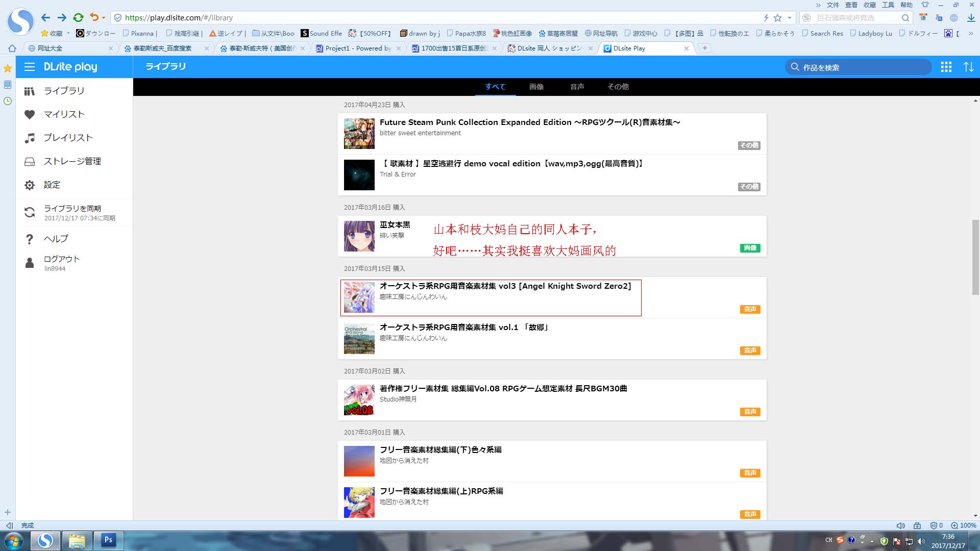Open 巫女本黒 thumbnail
Viewport: 980px width, 551px height.
click(x=359, y=236)
